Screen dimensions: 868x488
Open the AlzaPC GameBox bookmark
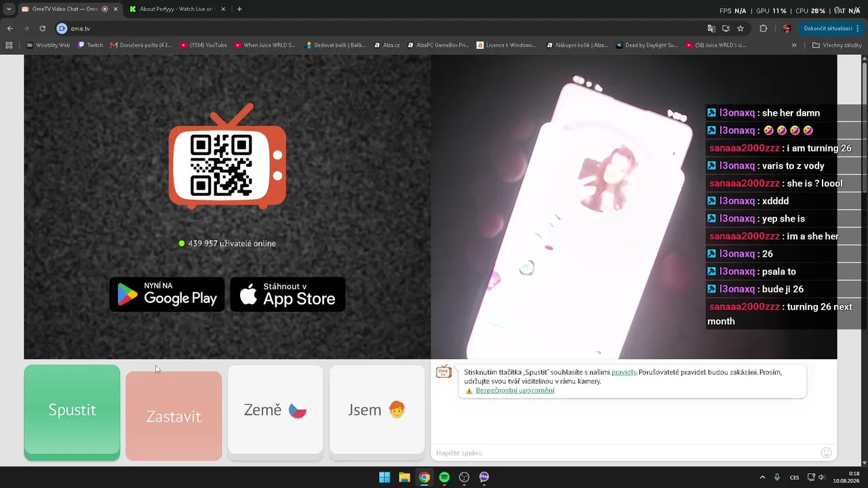tap(439, 45)
